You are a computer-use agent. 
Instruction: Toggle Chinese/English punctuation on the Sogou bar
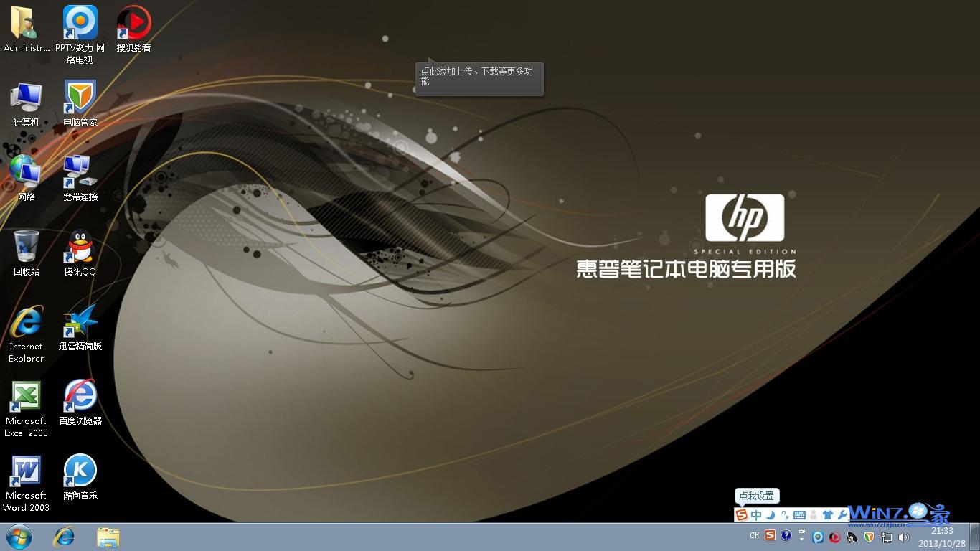[785, 515]
